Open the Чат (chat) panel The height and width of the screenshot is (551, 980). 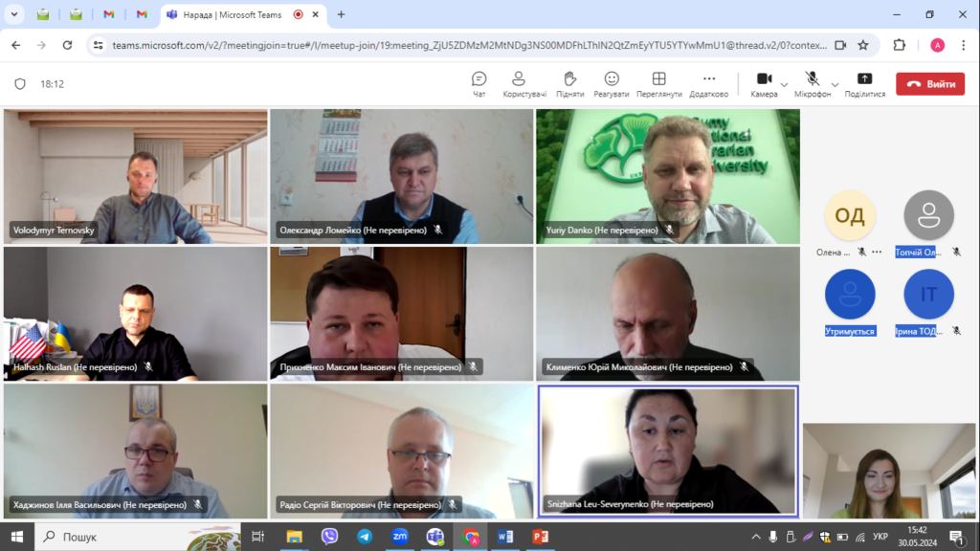point(479,83)
